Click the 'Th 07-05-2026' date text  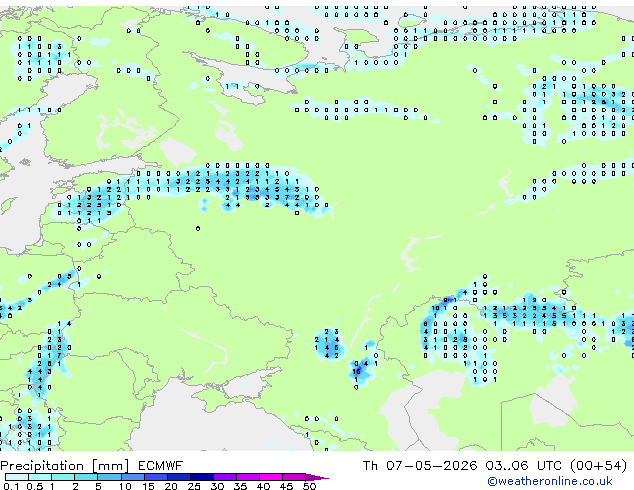pos(420,466)
